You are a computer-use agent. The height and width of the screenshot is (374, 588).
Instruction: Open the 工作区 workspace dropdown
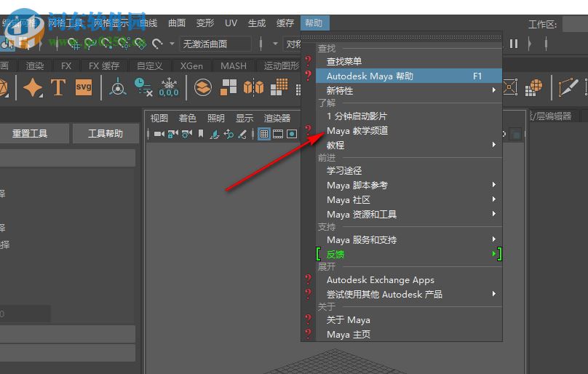(575, 25)
